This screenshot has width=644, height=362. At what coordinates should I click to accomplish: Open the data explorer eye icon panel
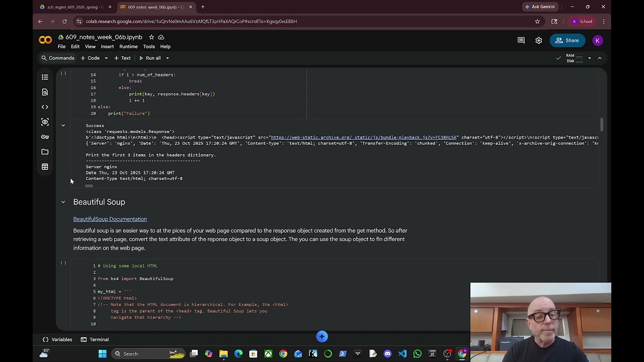[45, 122]
